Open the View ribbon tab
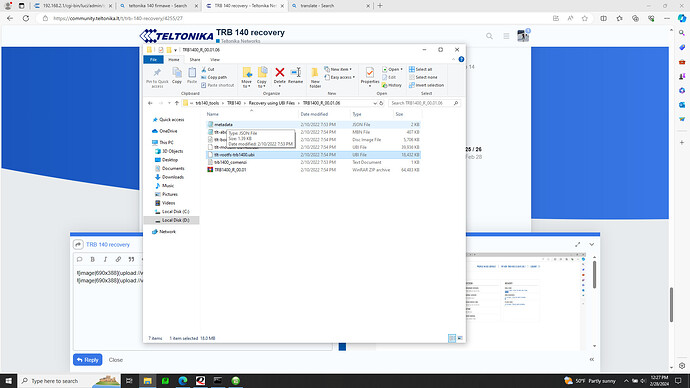 (x=215, y=59)
